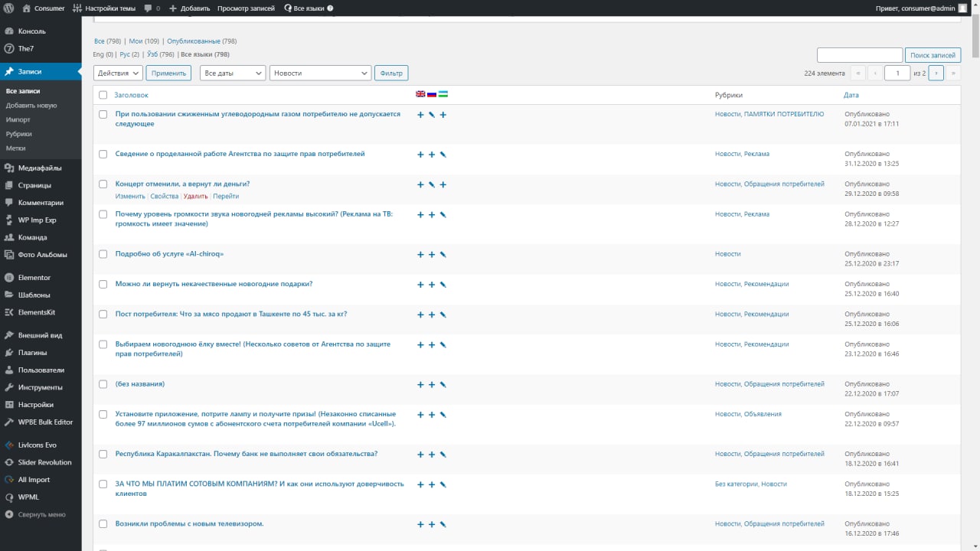Edit Uzbek translation of 'Можно ли вернуть' post

pos(443,285)
